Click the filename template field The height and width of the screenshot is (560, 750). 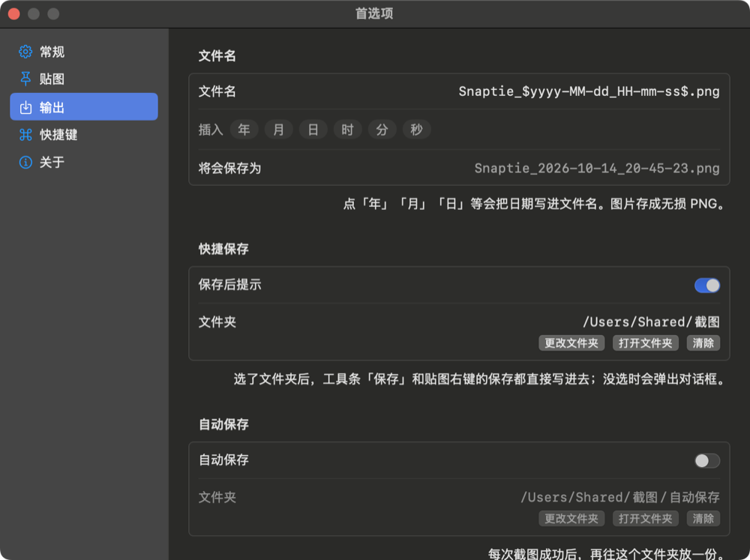coord(589,91)
